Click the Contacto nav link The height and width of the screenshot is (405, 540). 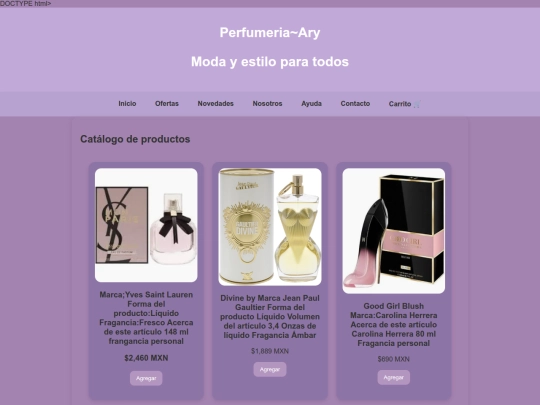[x=355, y=104]
